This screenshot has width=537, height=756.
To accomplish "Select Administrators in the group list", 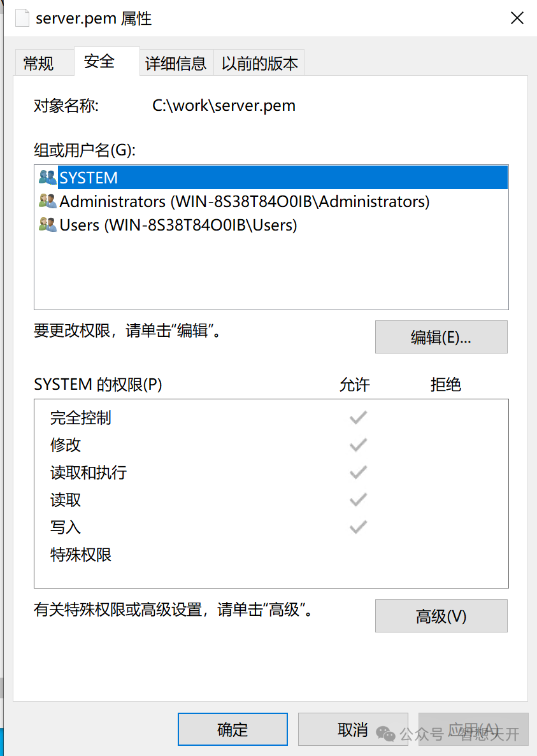I will coord(244,201).
